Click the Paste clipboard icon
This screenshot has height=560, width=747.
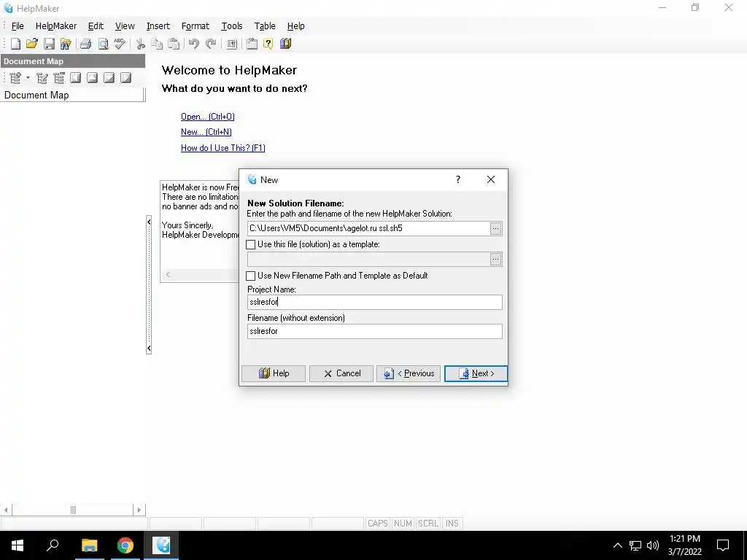[x=174, y=44]
